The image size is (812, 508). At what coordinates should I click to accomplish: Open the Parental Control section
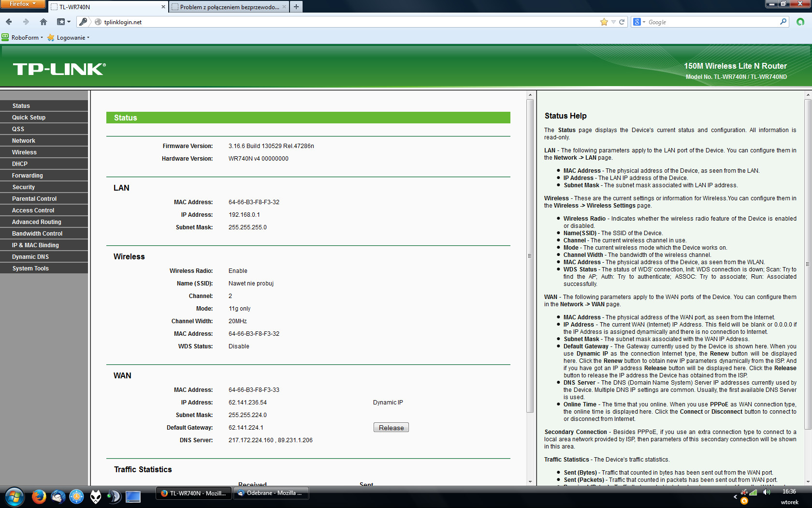tap(34, 199)
